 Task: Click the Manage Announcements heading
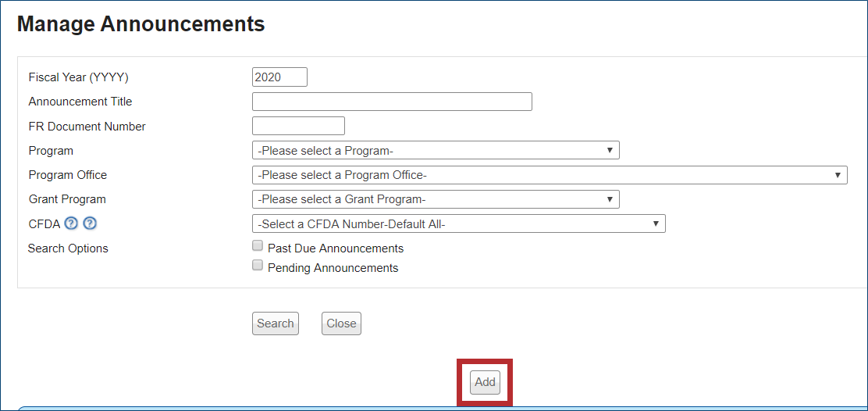coord(141,24)
